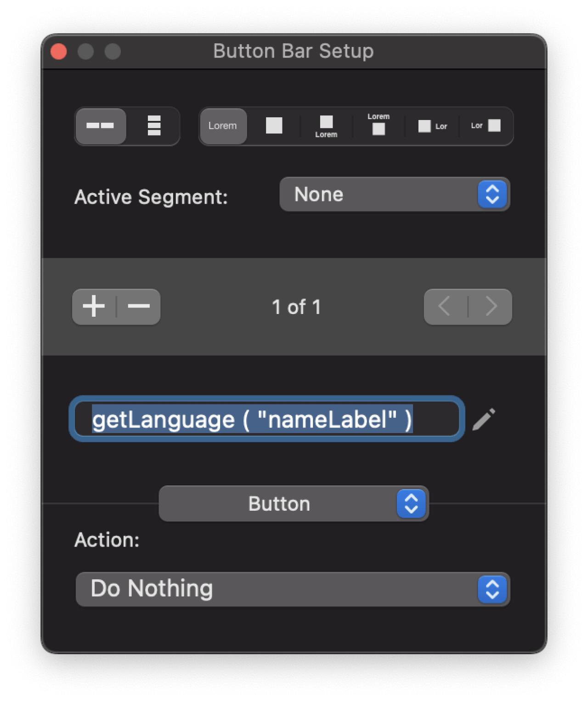
Task: Remove segment with minus button
Action: point(139,307)
